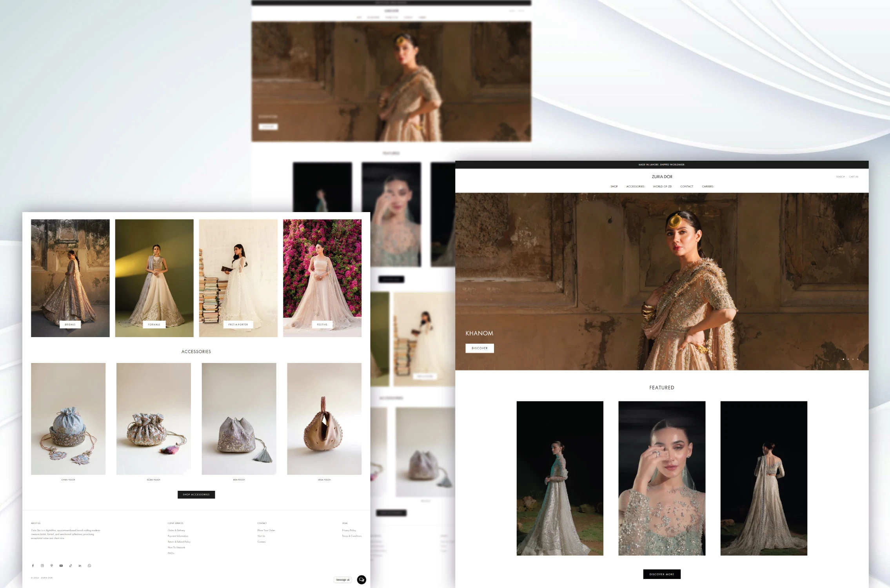Click the Message us label

pos(343,580)
